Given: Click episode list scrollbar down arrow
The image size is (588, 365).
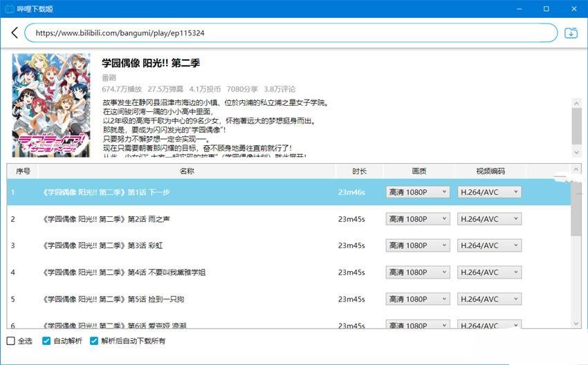Looking at the screenshot, I should point(576,324).
